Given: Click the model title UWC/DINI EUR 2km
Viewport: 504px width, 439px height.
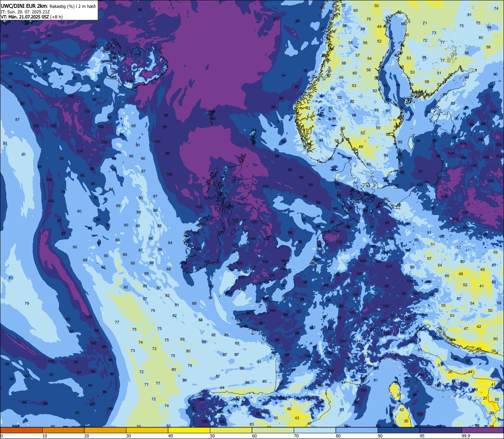Looking at the screenshot, I should [24, 6].
